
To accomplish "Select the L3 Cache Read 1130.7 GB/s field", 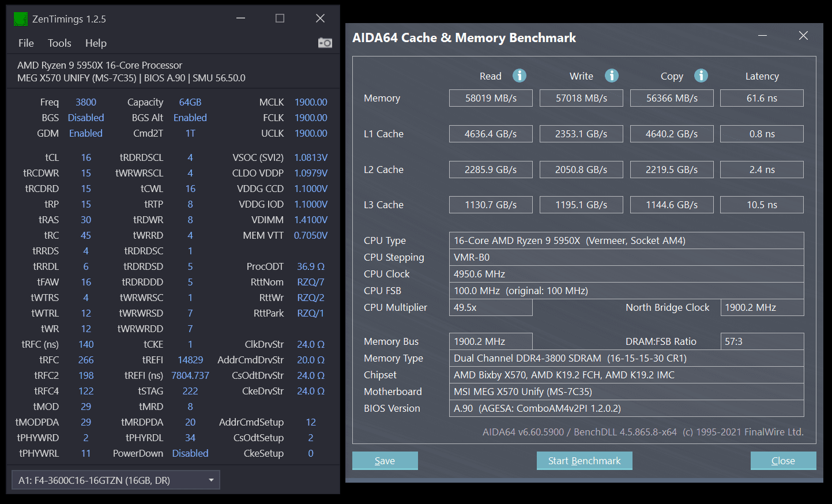I will [491, 205].
